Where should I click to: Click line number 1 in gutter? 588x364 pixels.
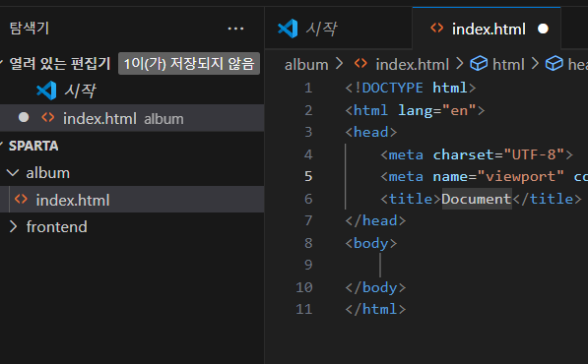[x=308, y=88]
